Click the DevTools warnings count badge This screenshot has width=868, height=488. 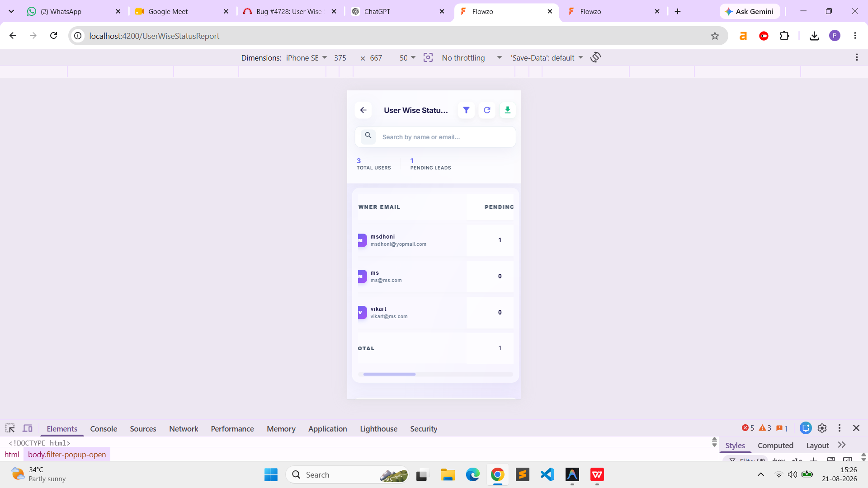coord(765,428)
